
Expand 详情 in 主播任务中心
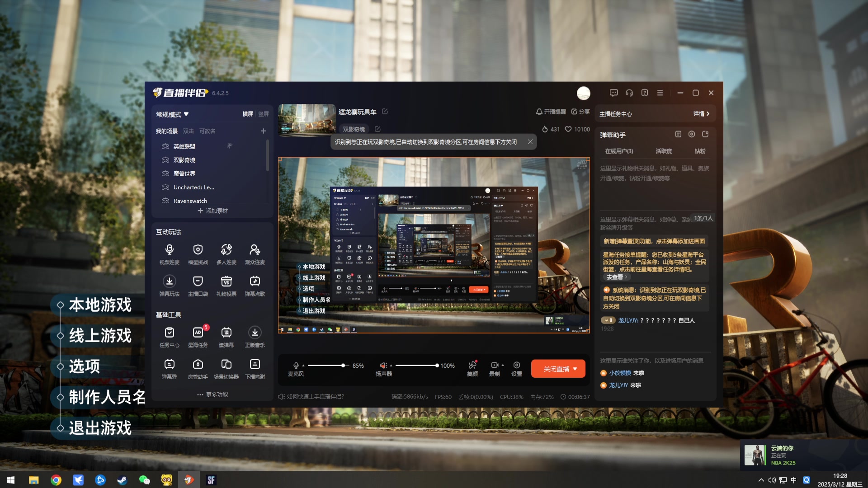pyautogui.click(x=701, y=114)
